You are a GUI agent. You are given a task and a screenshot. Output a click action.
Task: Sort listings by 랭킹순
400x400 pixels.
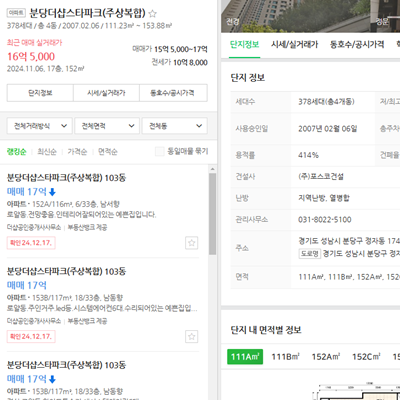16,152
